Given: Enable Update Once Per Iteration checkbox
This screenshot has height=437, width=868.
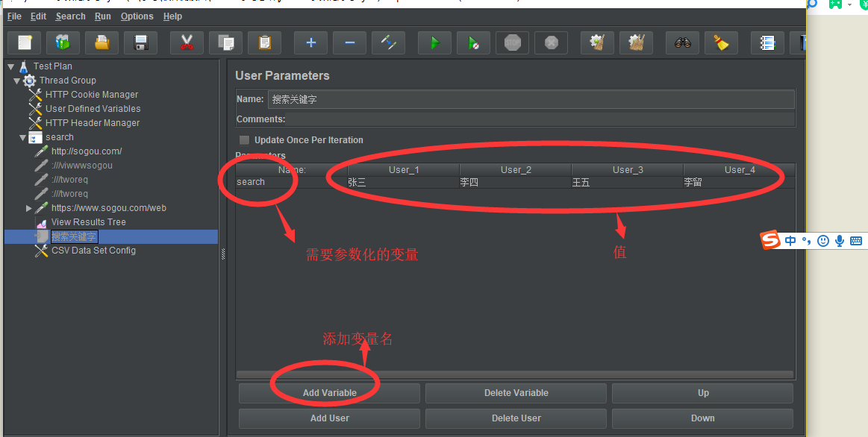Looking at the screenshot, I should point(244,140).
